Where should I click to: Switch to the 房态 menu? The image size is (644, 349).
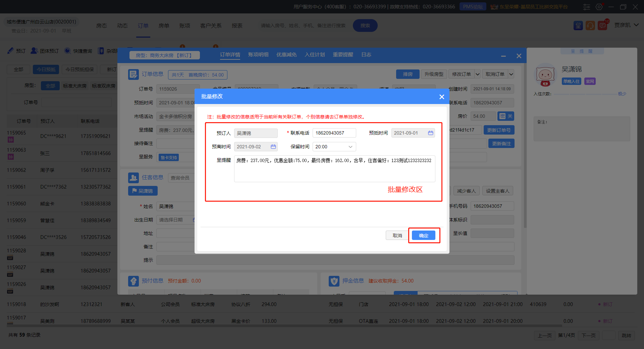pyautogui.click(x=102, y=26)
